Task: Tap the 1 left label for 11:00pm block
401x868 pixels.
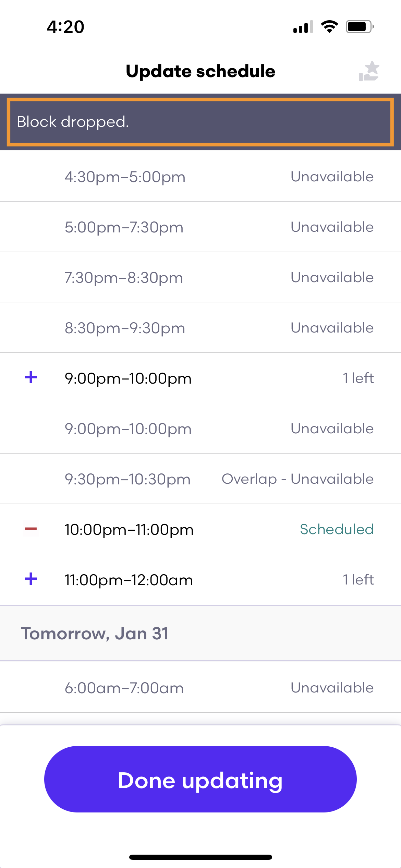Action: pyautogui.click(x=358, y=580)
